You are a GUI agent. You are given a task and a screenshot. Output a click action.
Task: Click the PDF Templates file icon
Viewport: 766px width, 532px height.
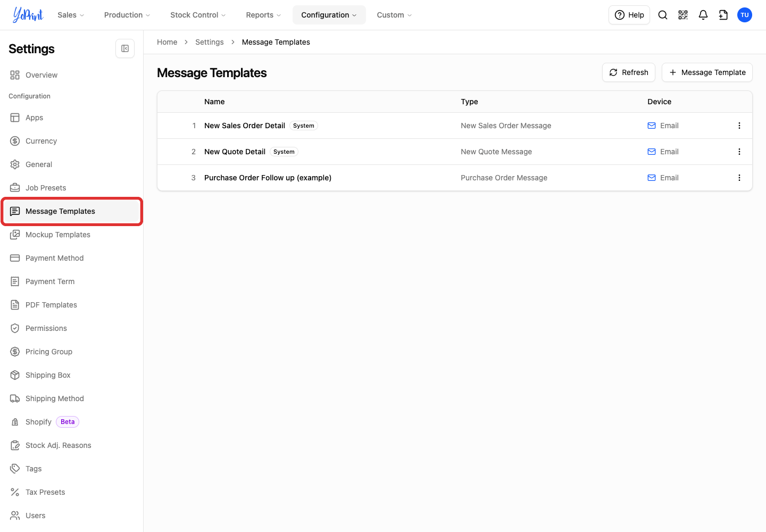[x=15, y=305]
